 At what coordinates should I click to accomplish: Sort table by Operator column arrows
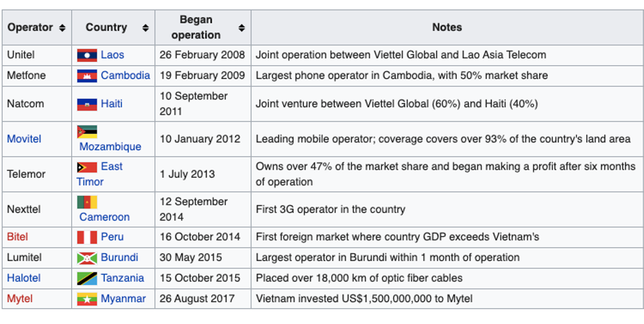point(62,28)
